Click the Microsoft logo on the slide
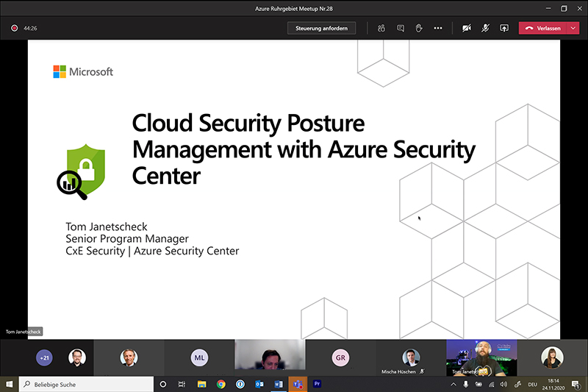 point(83,71)
